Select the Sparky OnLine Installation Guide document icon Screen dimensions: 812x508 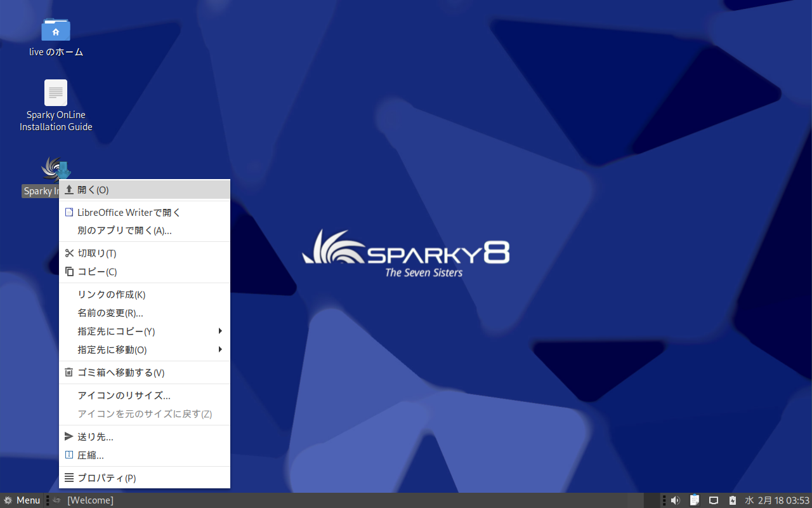click(x=56, y=93)
